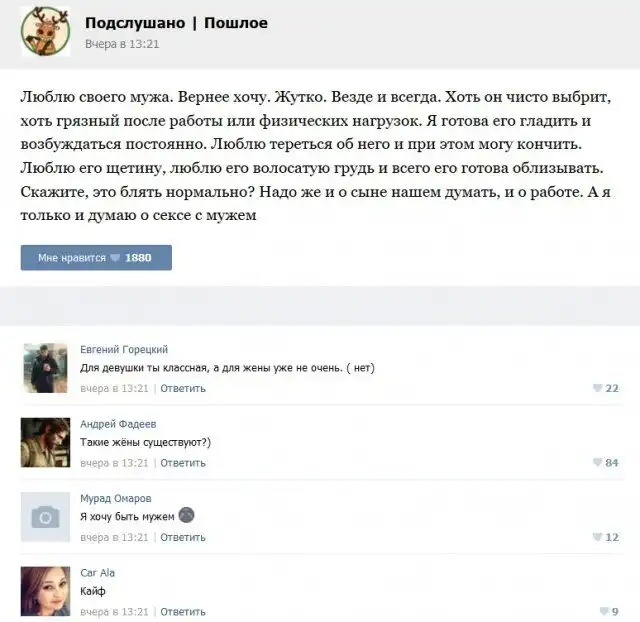640x622 pixels.
Task: Open Мурад Омаров's placeholder camera avatar
Action: pyautogui.click(x=45, y=517)
